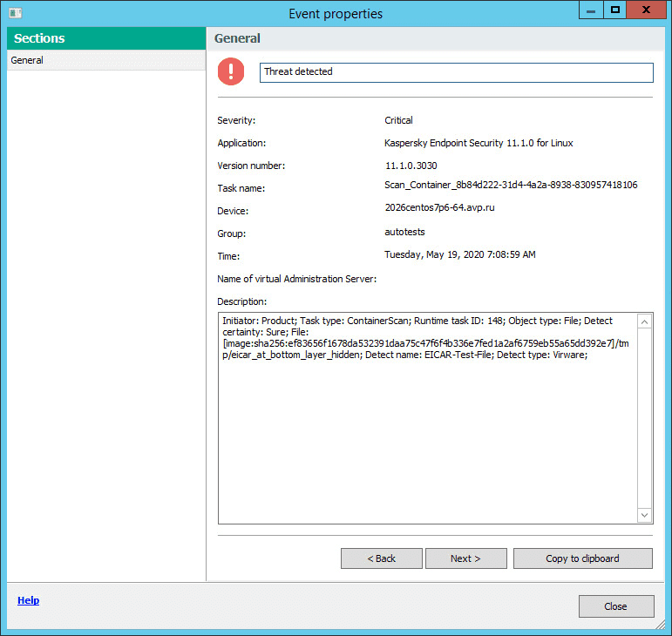Open the Help link
672x636 pixels.
(28, 600)
